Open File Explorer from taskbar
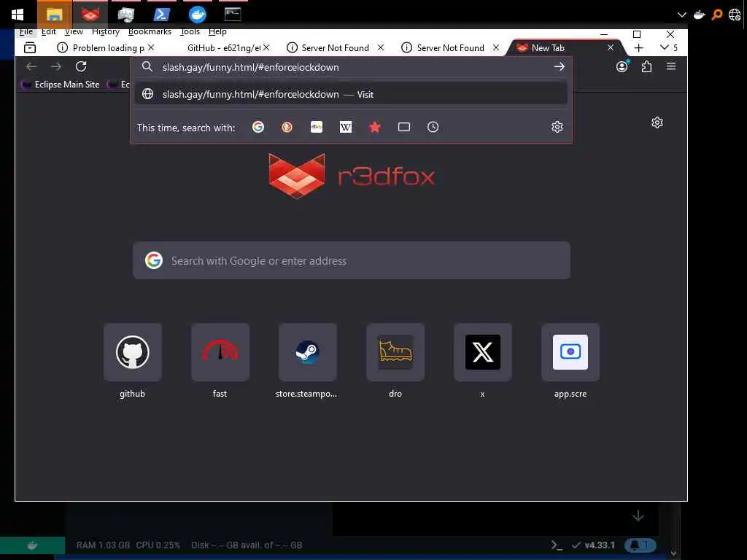This screenshot has height=560, width=747. 54,15
